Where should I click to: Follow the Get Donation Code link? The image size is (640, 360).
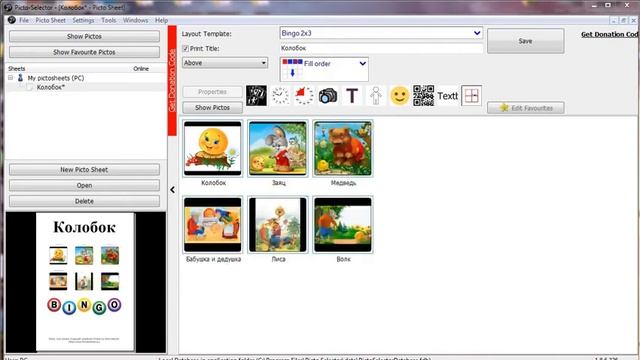click(x=610, y=34)
